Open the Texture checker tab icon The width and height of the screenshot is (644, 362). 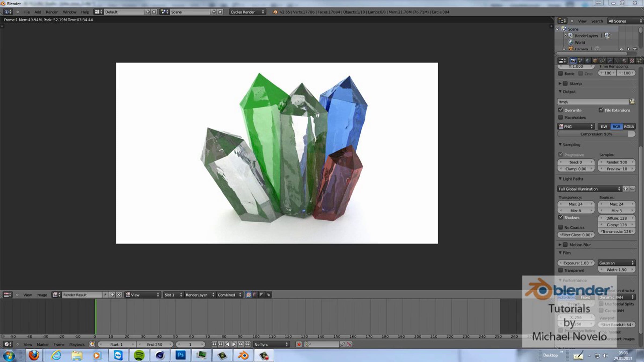[x=632, y=61]
